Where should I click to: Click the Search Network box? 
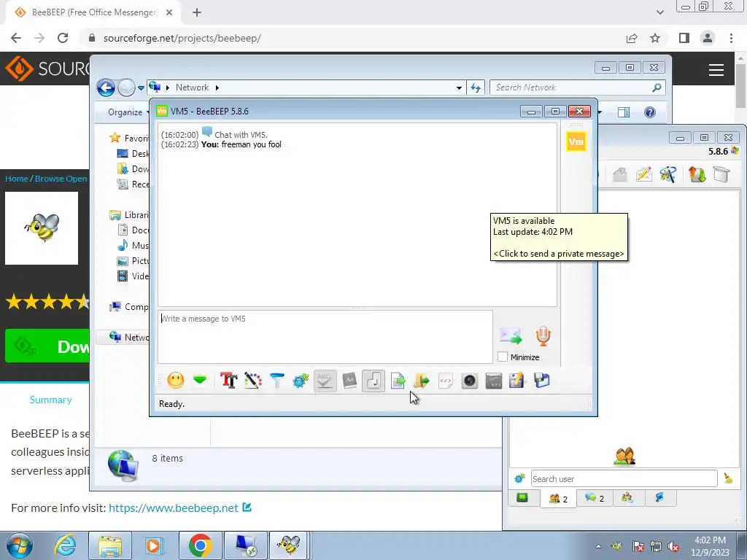(x=577, y=87)
